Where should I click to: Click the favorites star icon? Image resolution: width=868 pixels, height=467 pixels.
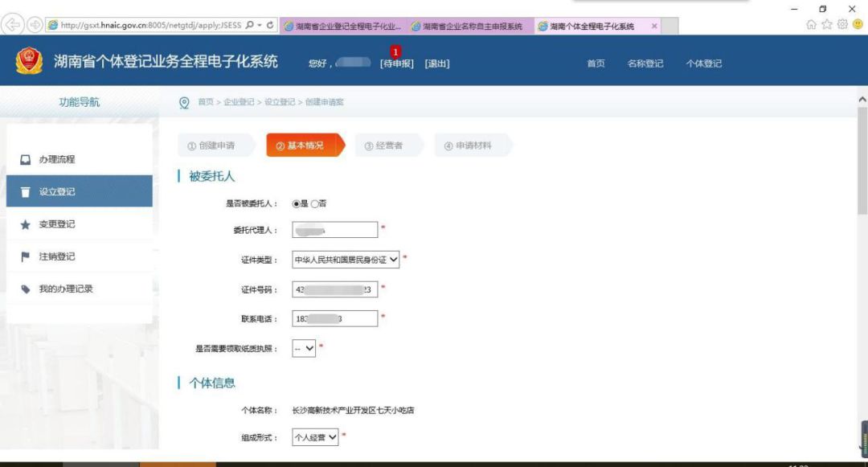(826, 24)
